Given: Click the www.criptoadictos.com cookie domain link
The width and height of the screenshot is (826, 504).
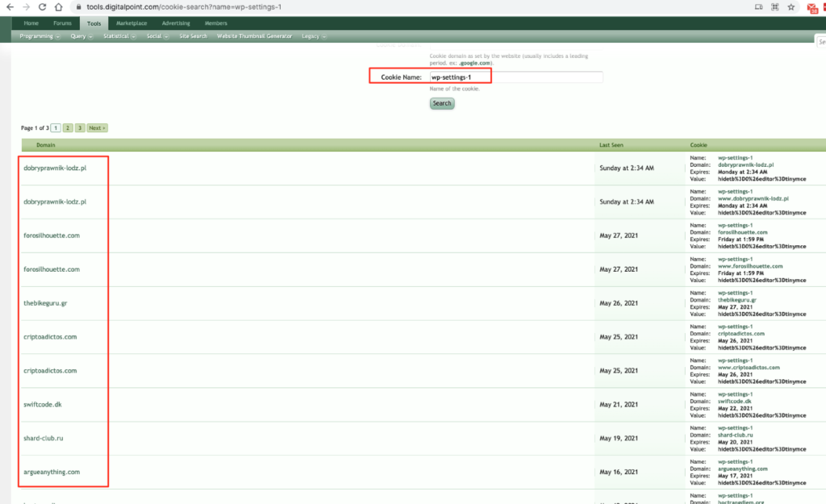Looking at the screenshot, I should 749,368.
